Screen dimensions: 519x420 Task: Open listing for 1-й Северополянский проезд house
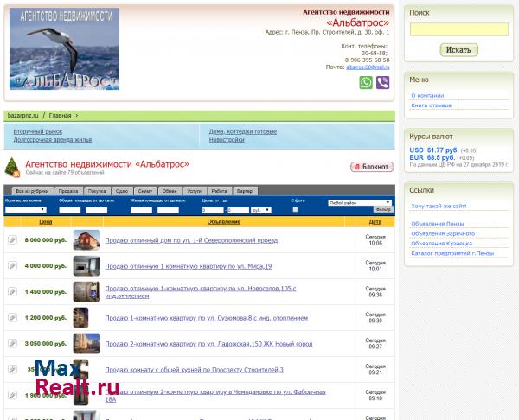point(191,240)
